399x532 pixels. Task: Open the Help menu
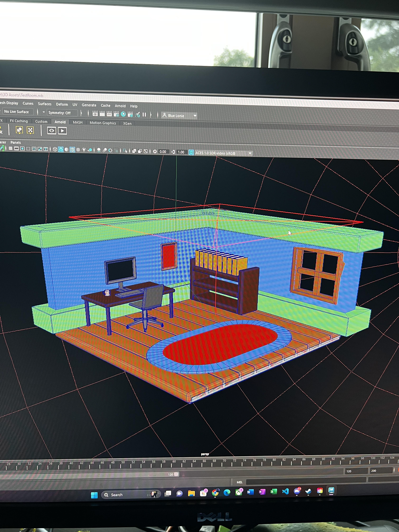pyautogui.click(x=134, y=106)
